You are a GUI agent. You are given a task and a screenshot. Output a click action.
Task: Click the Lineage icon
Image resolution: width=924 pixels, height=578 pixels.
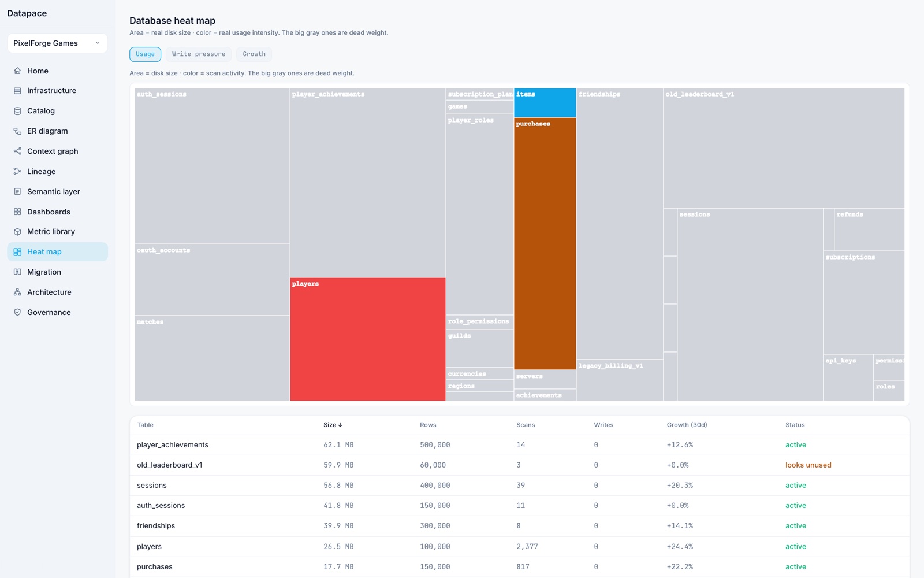point(17,171)
